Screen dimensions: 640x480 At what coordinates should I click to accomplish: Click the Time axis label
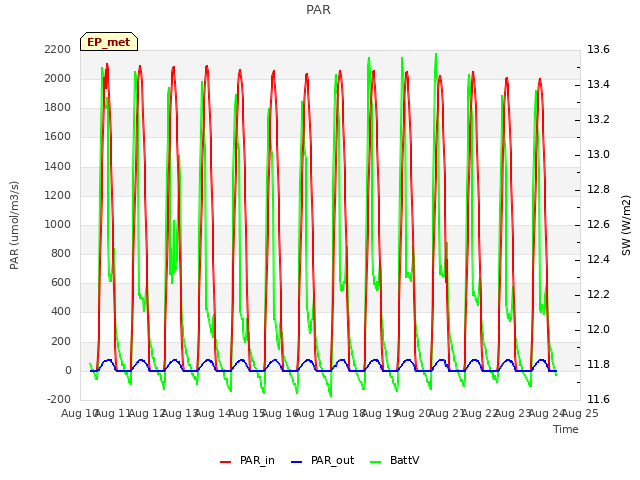[x=566, y=429]
